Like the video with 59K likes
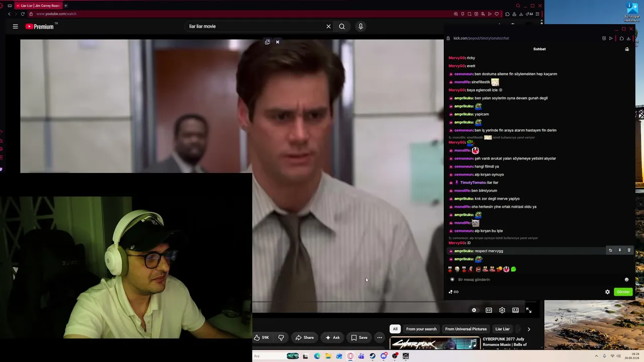The image size is (644, 362). (262, 337)
